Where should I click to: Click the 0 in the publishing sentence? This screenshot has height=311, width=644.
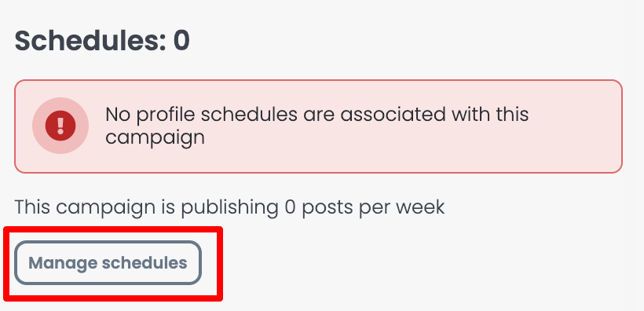tap(291, 207)
